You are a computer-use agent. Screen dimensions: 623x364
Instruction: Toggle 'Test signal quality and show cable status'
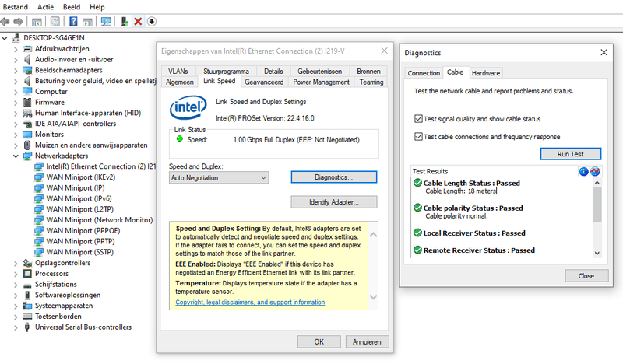[x=418, y=119]
